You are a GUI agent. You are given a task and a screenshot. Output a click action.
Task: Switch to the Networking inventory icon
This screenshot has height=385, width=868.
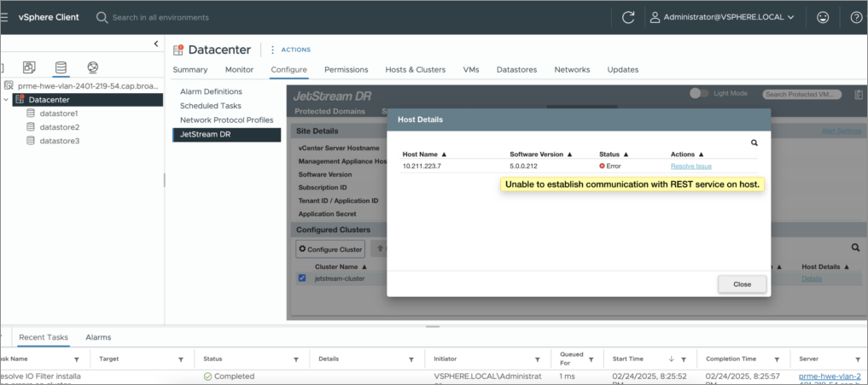point(92,67)
